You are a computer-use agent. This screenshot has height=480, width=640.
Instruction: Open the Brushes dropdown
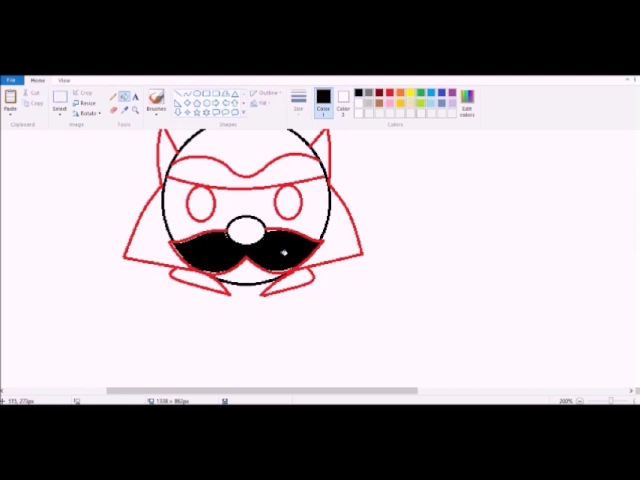pos(156,101)
